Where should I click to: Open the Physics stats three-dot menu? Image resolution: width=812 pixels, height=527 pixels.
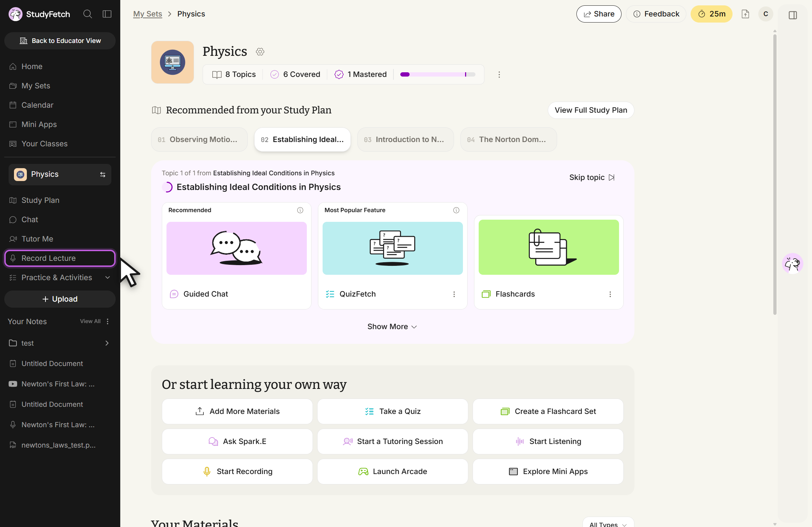pyautogui.click(x=499, y=74)
